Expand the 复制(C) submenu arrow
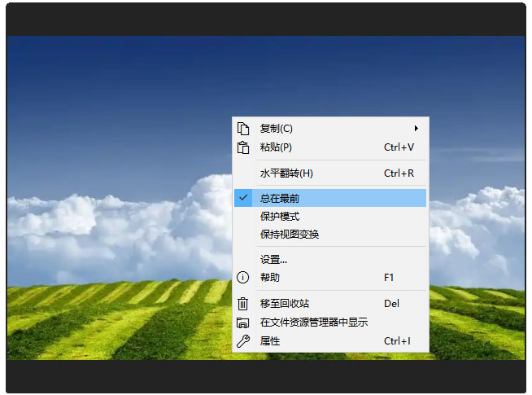532x395 pixels. 416,129
